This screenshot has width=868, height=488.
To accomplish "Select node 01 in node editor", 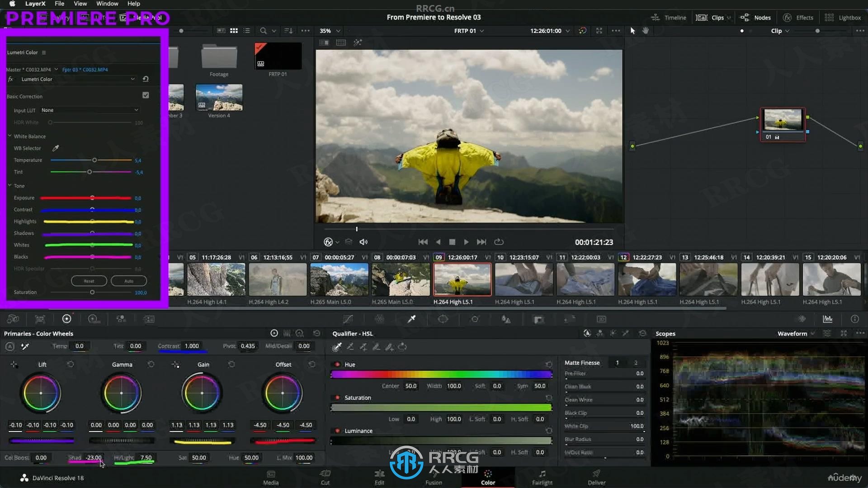I will [783, 124].
